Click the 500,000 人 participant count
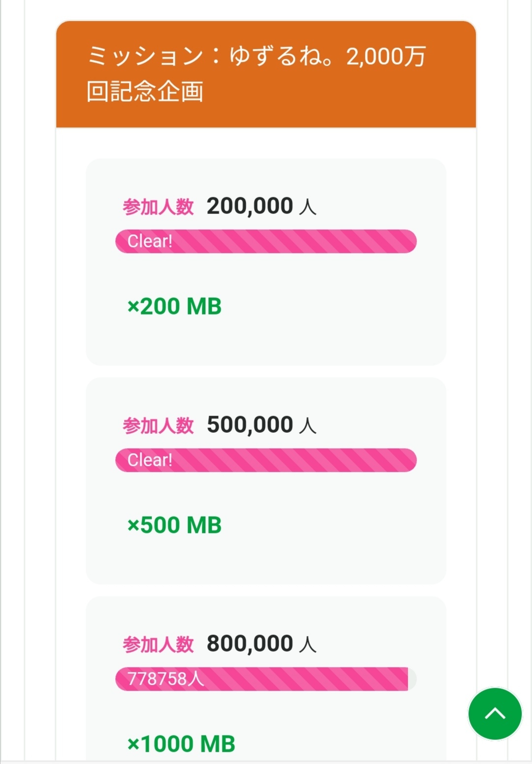This screenshot has height=764, width=532. 261,425
